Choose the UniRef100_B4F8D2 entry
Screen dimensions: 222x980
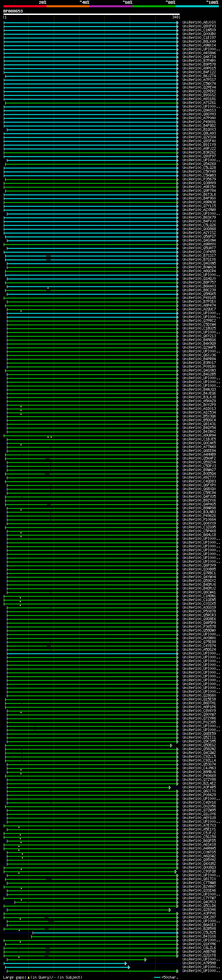[199, 125]
